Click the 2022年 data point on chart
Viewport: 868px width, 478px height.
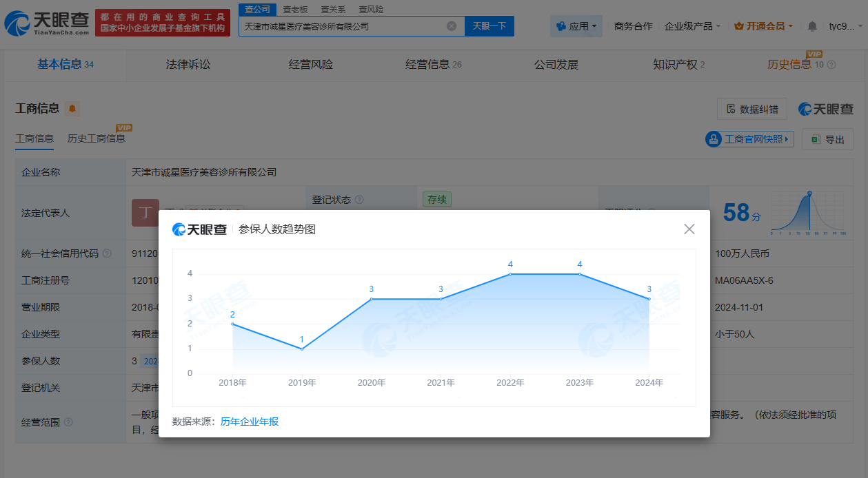510,274
